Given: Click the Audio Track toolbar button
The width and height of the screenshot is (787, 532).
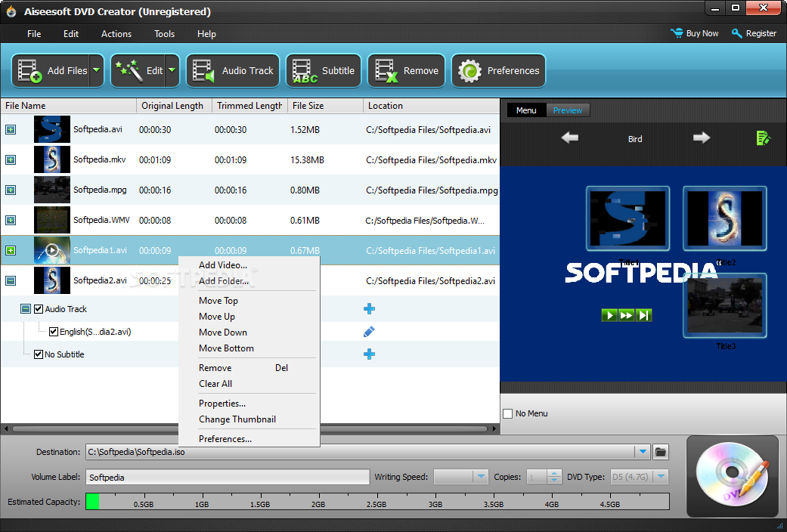Looking at the screenshot, I should 233,71.
